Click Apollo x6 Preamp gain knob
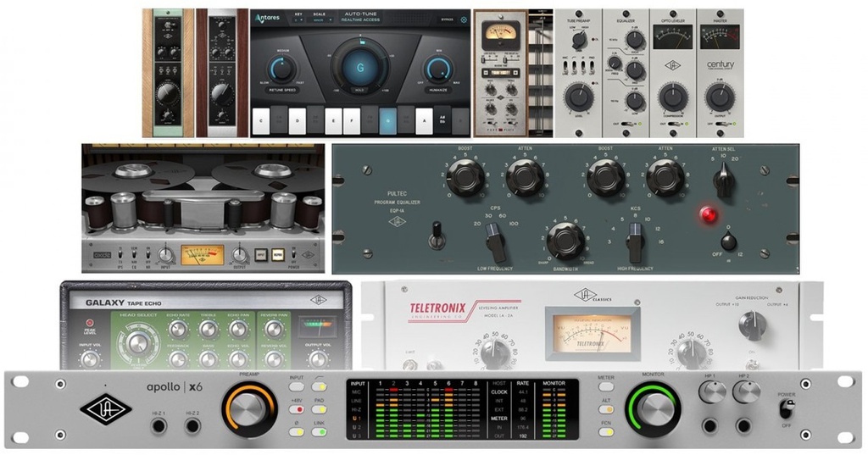Viewport: 868px width, 455px height. tap(250, 409)
